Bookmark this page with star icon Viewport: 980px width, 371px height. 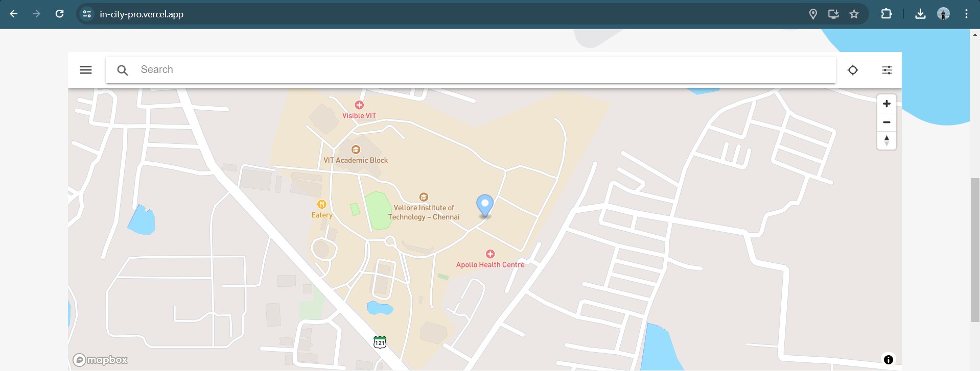point(854,14)
